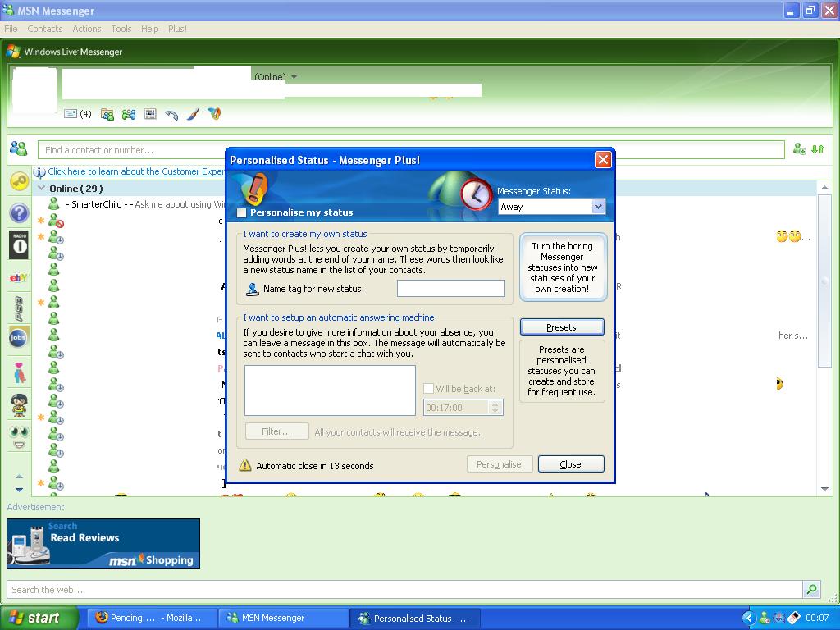Tick the Will be back at checkbox
The image size is (840, 630).
click(428, 389)
